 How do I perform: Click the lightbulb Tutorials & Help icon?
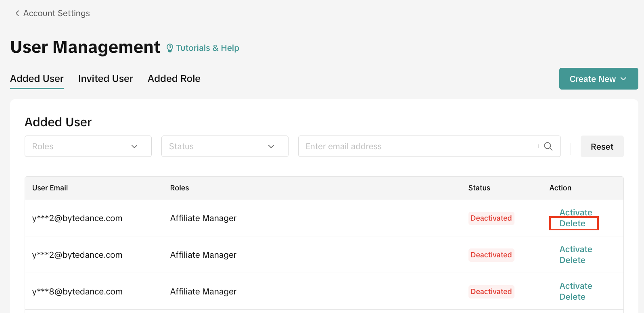tap(170, 48)
